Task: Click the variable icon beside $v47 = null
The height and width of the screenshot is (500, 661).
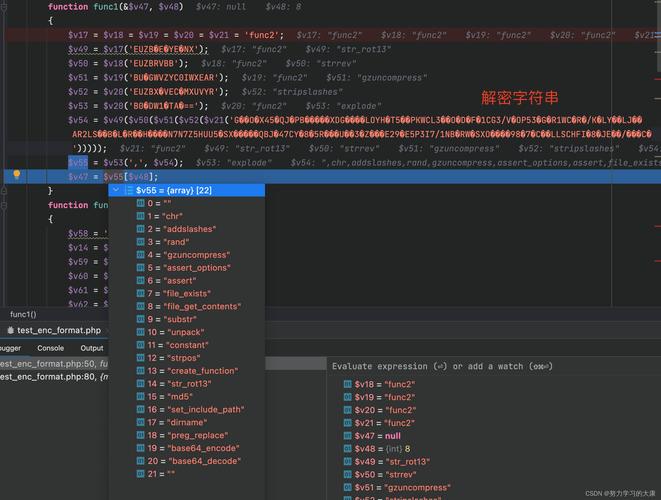Action: click(x=348, y=435)
